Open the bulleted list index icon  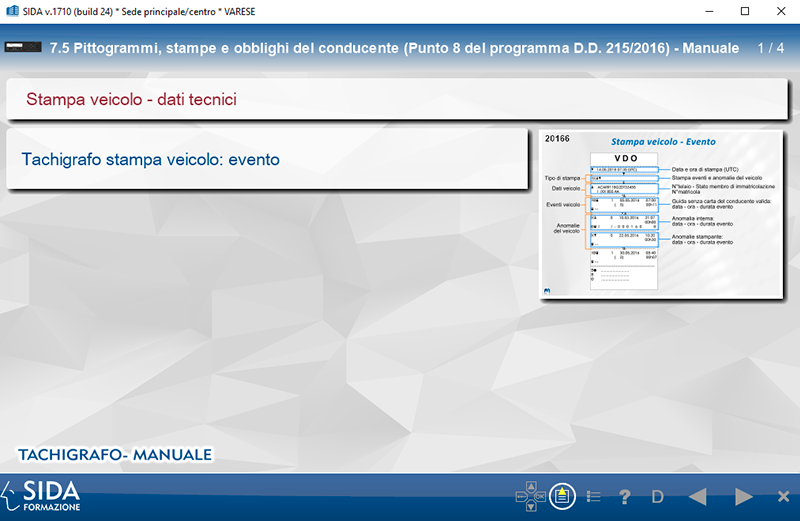tap(593, 496)
